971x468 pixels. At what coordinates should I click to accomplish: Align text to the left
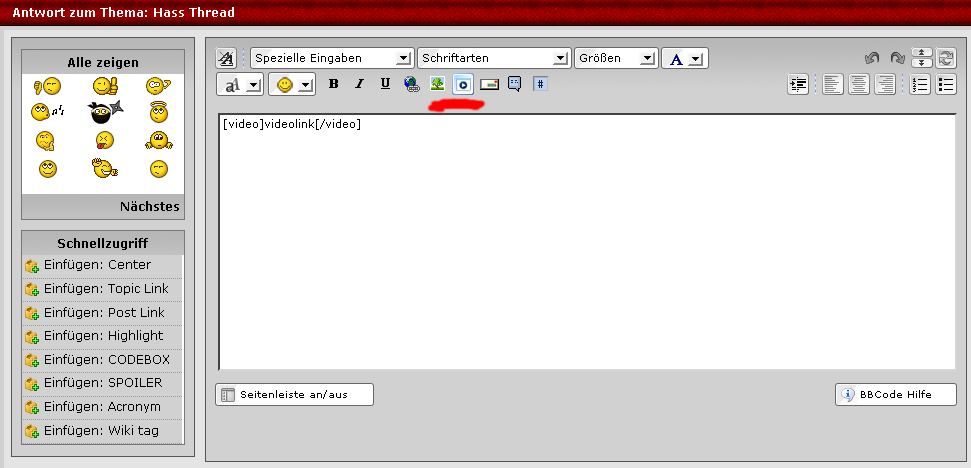coord(833,84)
